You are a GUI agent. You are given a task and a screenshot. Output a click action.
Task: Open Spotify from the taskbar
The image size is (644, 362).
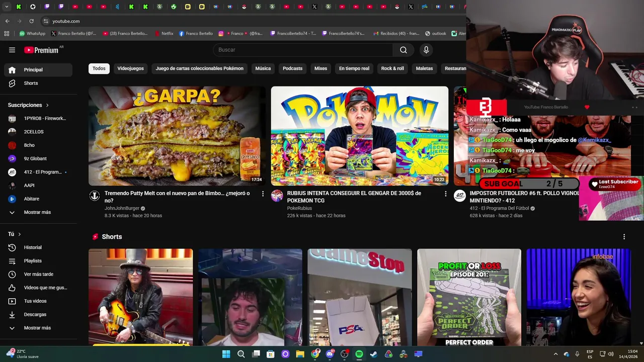(359, 354)
